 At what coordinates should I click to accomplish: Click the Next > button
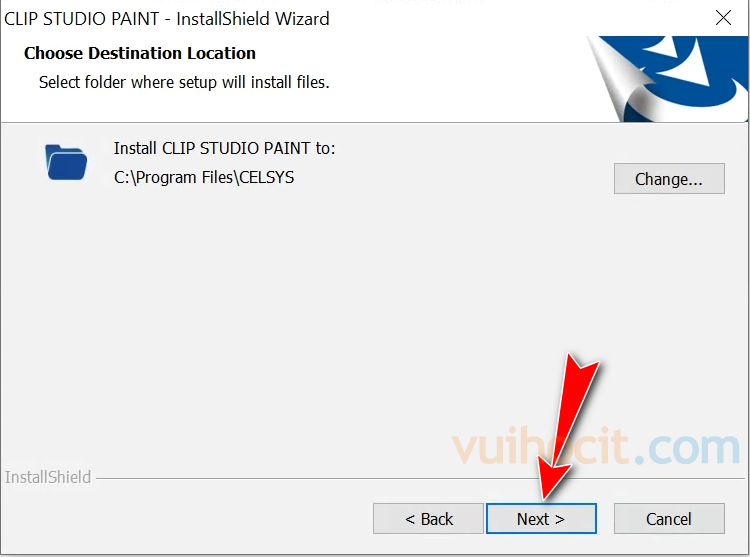pyautogui.click(x=541, y=518)
